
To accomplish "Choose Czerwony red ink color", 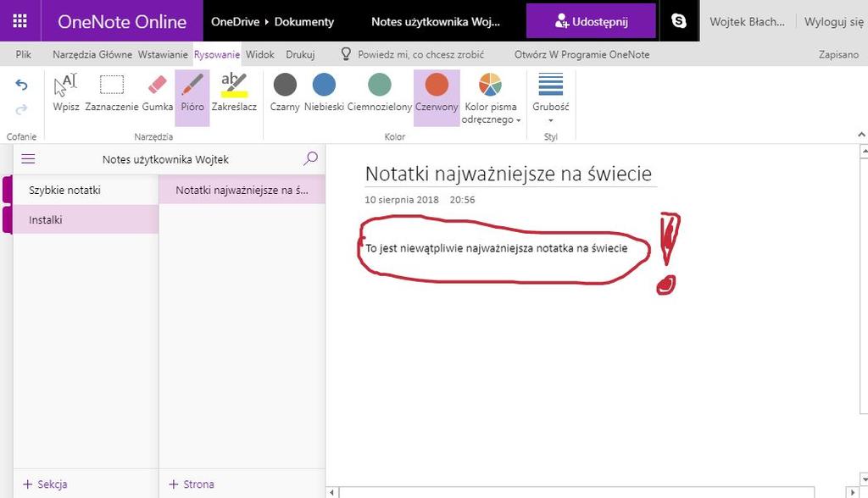I will click(437, 97).
